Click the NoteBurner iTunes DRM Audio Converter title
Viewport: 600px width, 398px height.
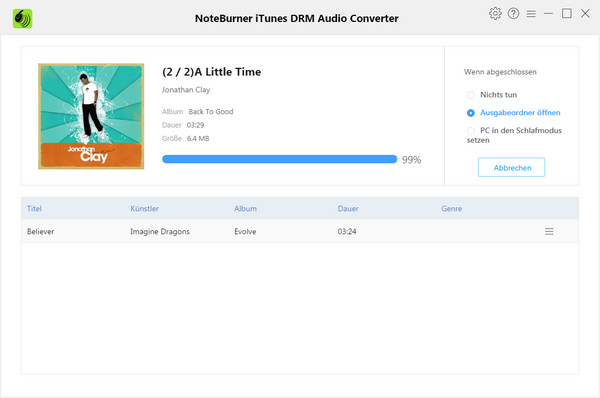pos(297,18)
